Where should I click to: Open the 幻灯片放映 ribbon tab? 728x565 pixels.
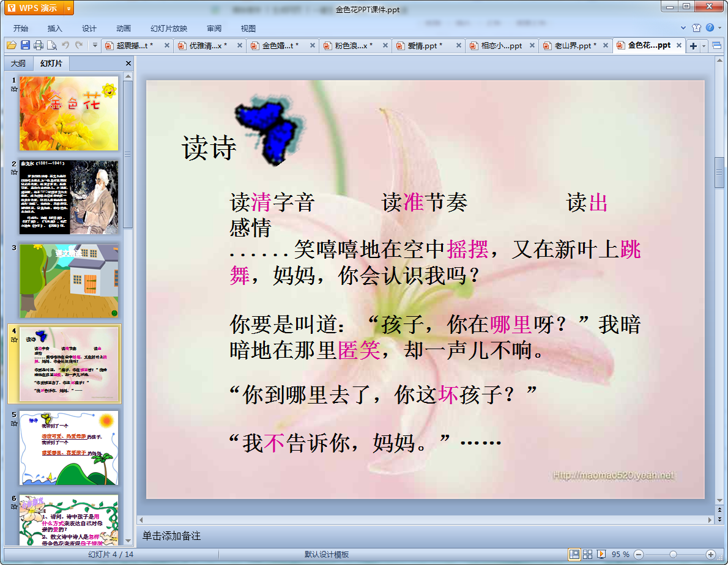coord(169,28)
